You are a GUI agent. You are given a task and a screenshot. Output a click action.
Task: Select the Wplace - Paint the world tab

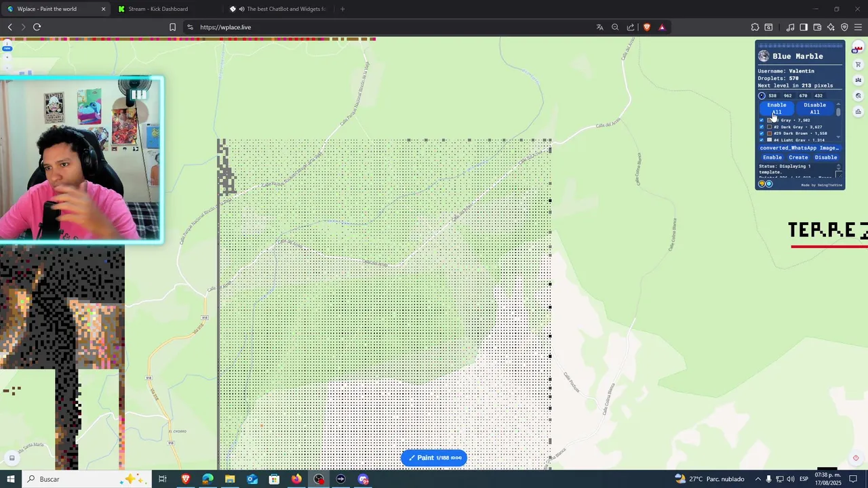[56, 9]
